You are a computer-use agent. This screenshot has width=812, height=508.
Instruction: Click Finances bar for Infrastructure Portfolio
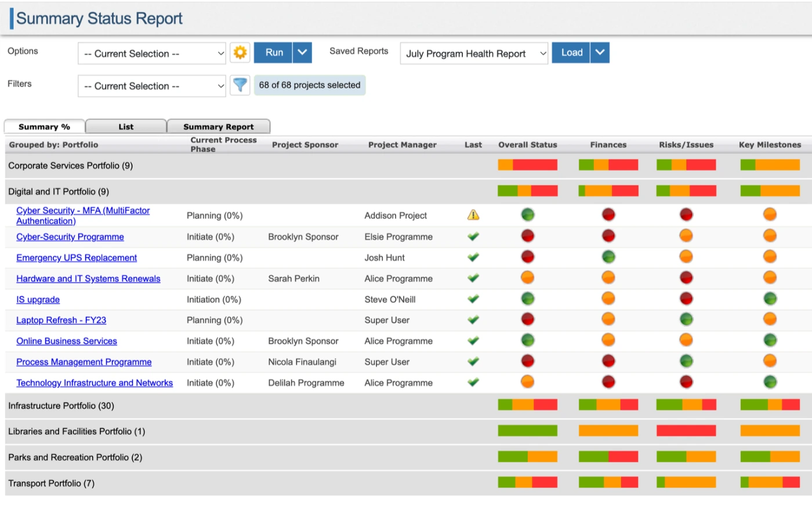coord(608,405)
